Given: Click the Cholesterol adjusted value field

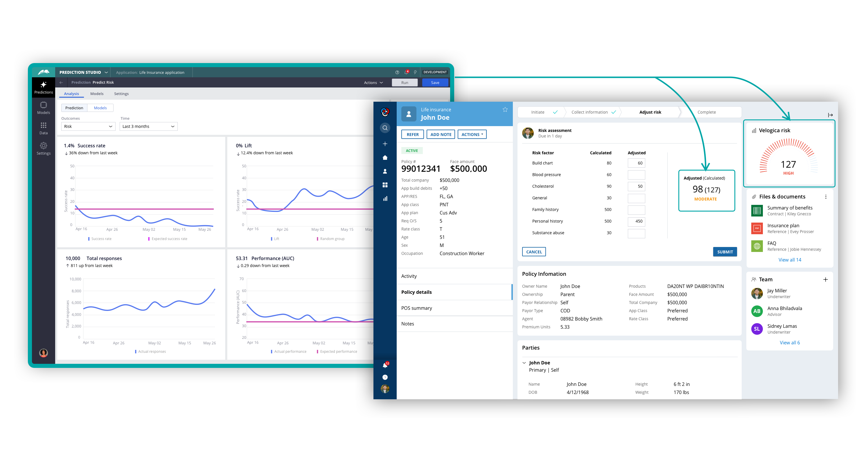Looking at the screenshot, I should pos(636,186).
